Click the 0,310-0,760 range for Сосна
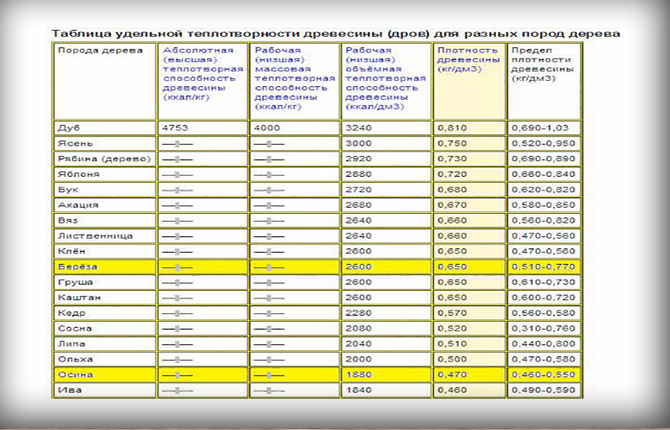Image resolution: width=670 pixels, height=430 pixels. pyautogui.click(x=537, y=328)
